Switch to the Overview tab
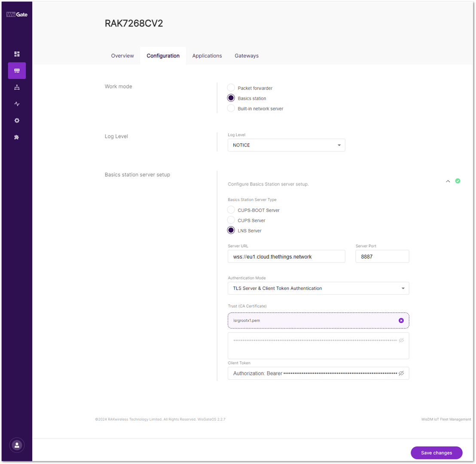The image size is (476, 464). 122,56
